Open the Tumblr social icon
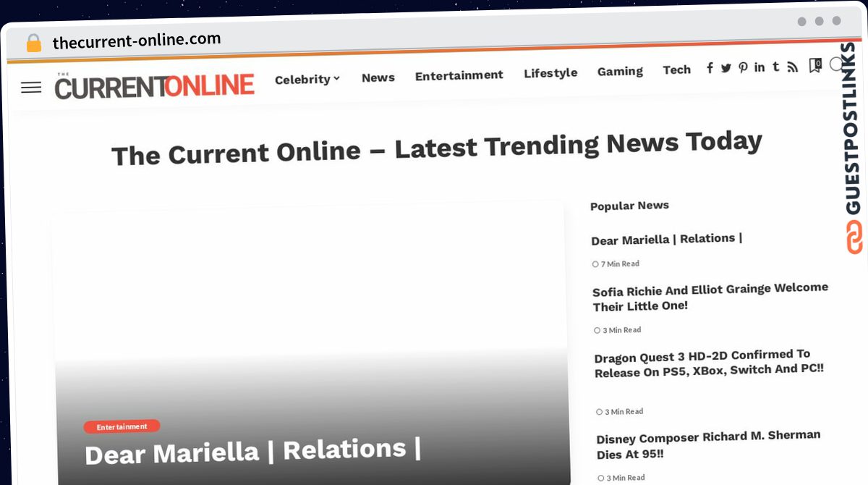Screen dimensions: 868x485 pos(775,67)
